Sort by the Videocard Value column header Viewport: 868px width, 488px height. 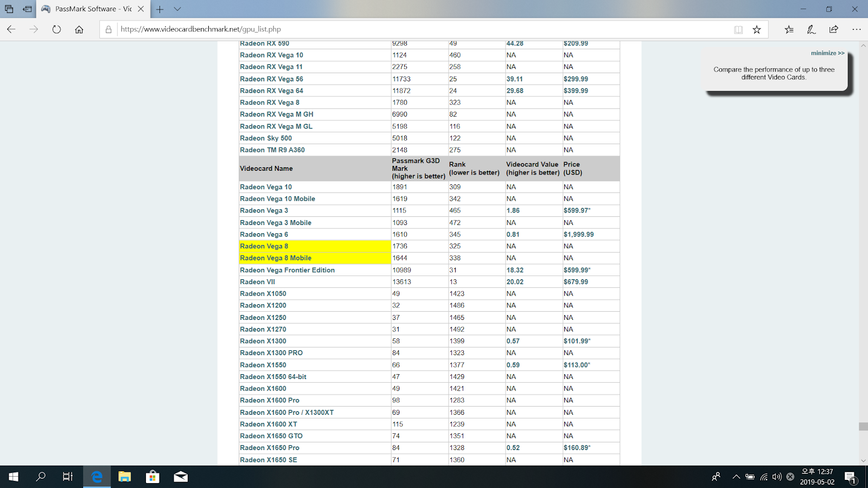point(533,169)
